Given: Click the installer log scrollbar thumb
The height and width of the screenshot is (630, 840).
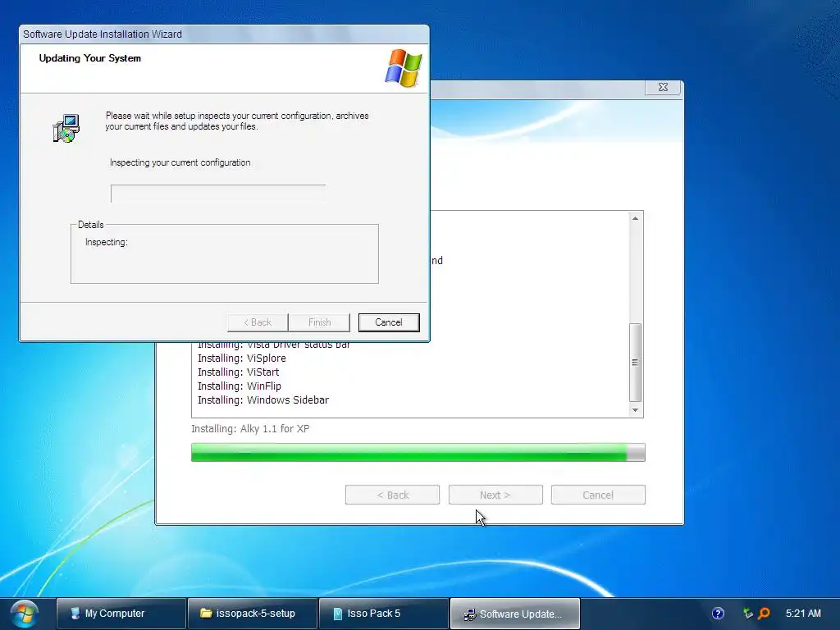Looking at the screenshot, I should (x=635, y=363).
